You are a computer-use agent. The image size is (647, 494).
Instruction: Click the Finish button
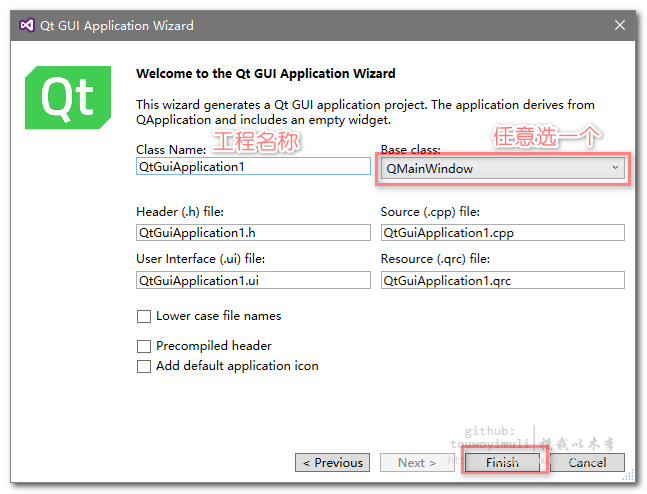tap(503, 462)
